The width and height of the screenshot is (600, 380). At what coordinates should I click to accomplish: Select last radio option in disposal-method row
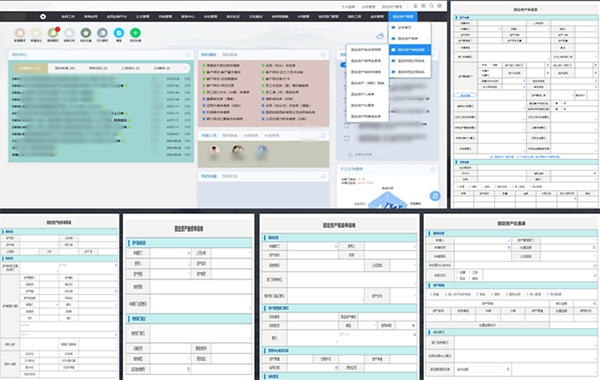(x=470, y=278)
